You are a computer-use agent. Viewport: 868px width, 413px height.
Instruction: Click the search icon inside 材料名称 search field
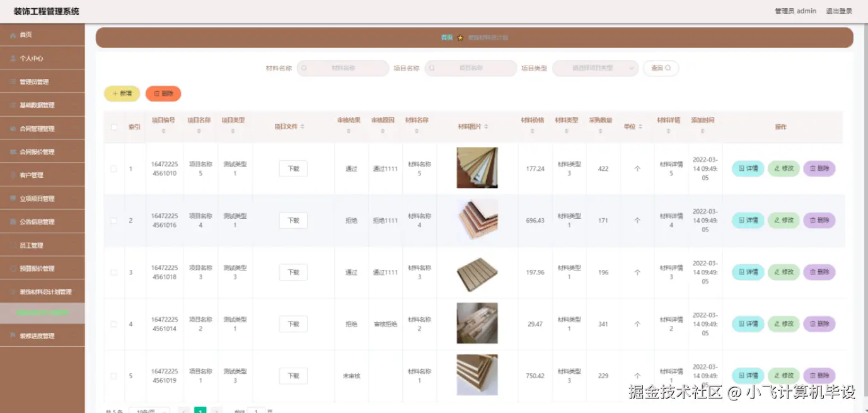coord(304,68)
